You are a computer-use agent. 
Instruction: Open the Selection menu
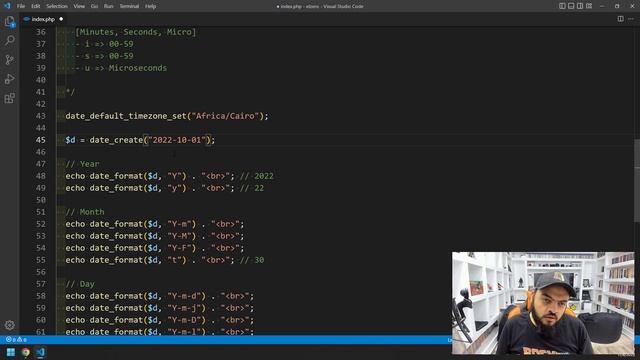point(57,6)
